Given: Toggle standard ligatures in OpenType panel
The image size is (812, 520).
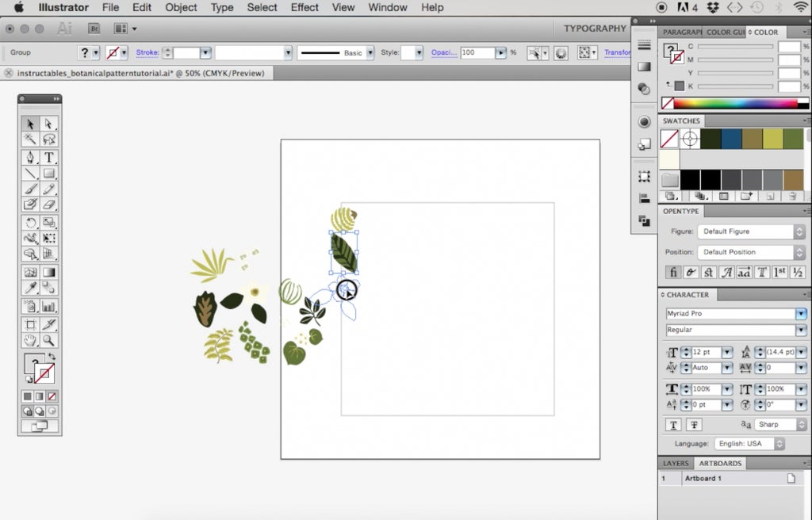Looking at the screenshot, I should point(672,272).
